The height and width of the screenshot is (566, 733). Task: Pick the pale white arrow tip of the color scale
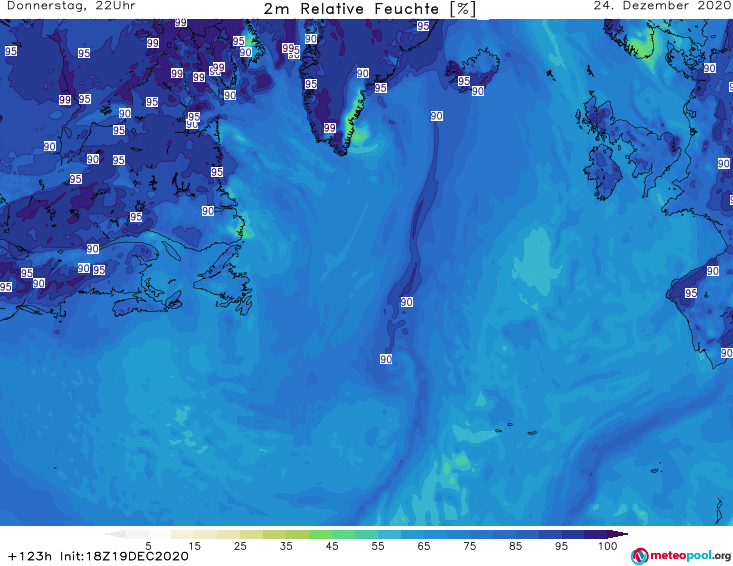[116, 534]
